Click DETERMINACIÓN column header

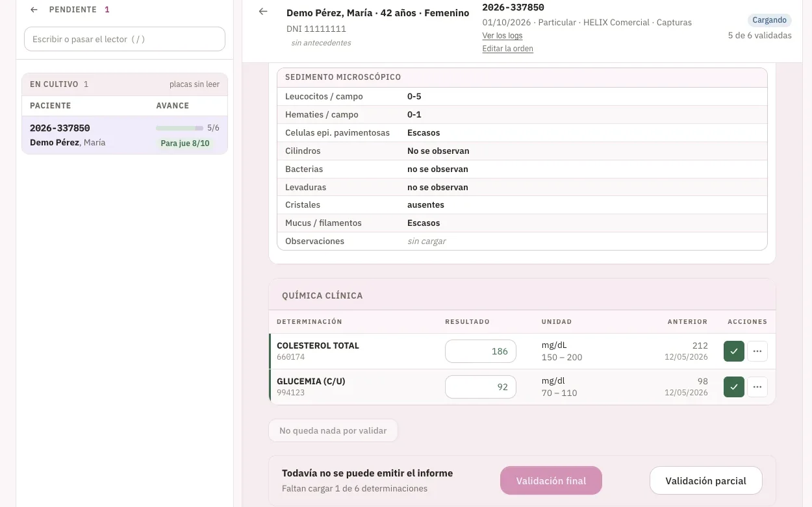tap(309, 321)
